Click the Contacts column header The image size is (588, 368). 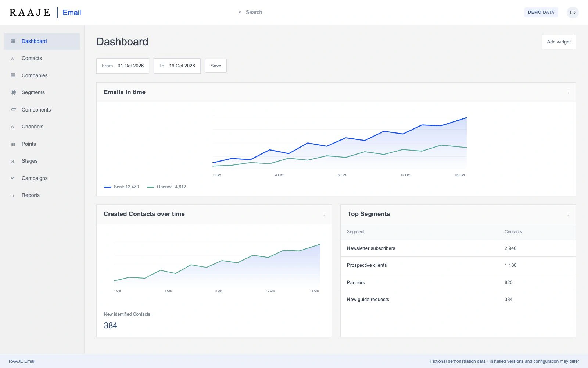point(513,232)
